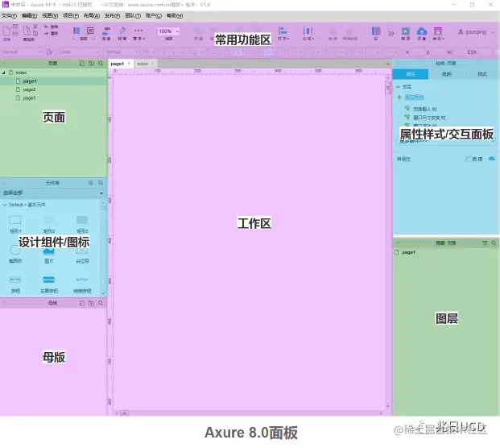Click the redo arrow icon
Screen dimensions: 500x448
(47, 33)
